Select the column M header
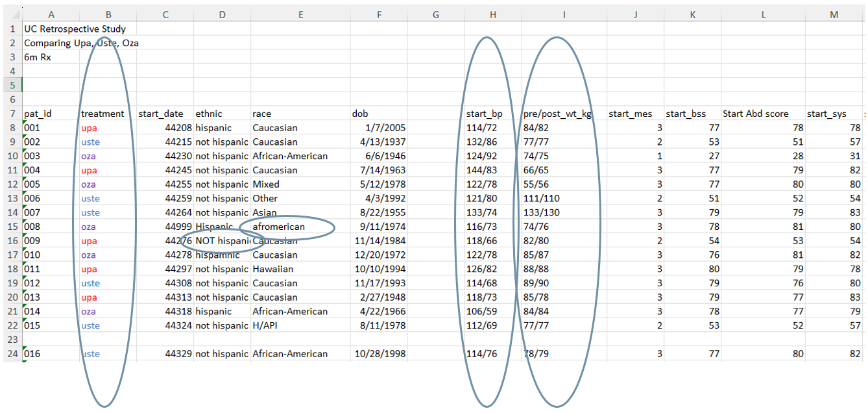868x413 pixels. tap(834, 14)
